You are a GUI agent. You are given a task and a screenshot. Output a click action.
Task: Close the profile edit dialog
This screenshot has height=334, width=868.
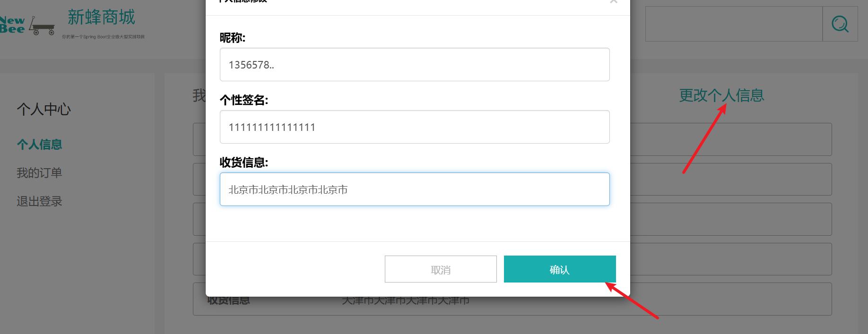coord(613,2)
